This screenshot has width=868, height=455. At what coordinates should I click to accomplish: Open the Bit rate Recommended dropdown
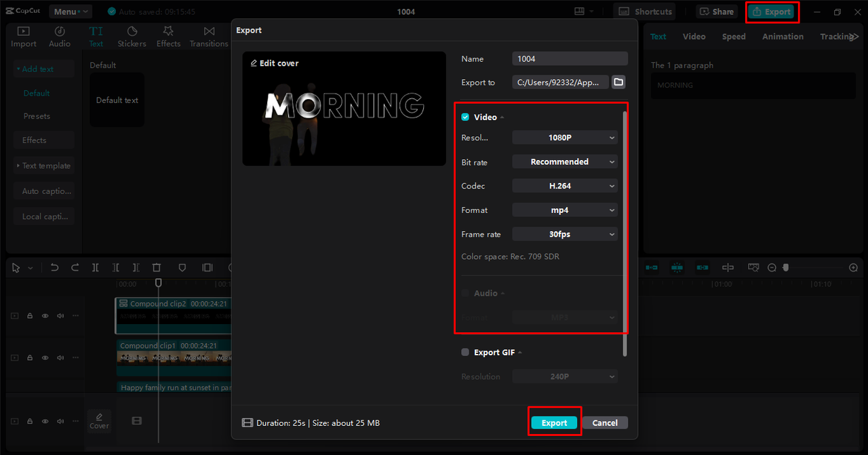click(x=565, y=162)
